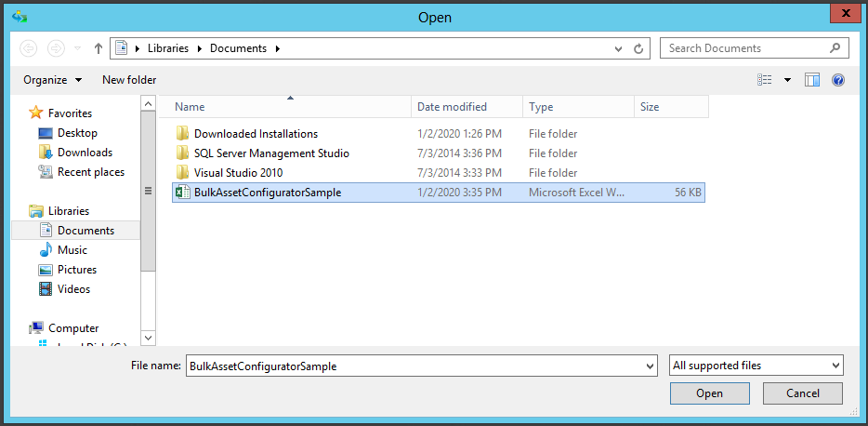Viewport: 868px width, 426px height.
Task: Toggle the preview pane icon
Action: 812,80
